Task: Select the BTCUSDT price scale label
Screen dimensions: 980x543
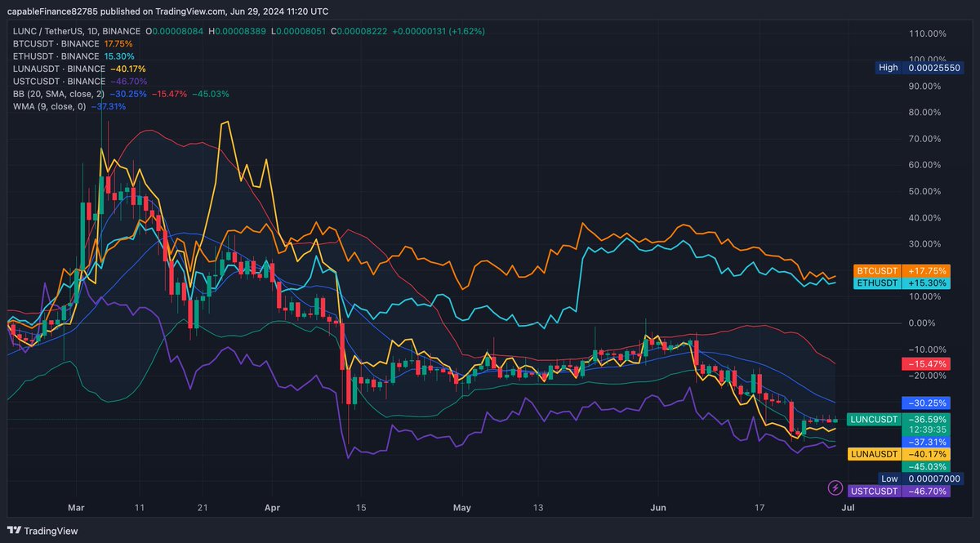Action: click(876, 270)
